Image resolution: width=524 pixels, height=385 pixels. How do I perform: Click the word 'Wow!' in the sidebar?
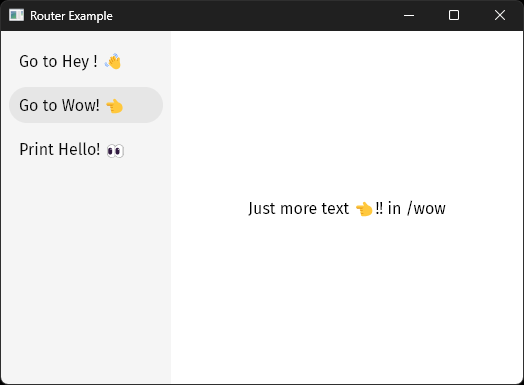[x=81, y=105]
